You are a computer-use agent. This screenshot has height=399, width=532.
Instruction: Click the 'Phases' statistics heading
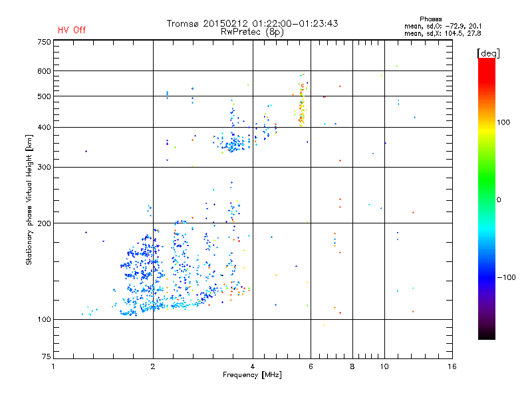click(x=430, y=19)
